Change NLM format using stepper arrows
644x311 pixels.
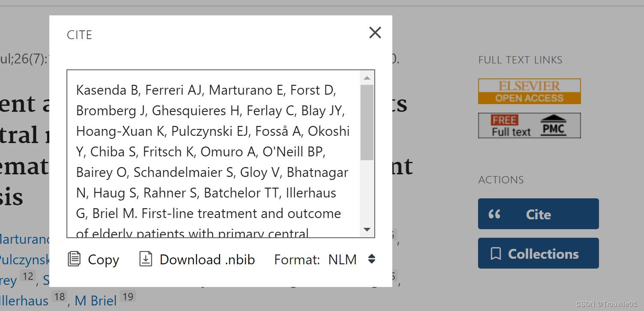point(371,259)
